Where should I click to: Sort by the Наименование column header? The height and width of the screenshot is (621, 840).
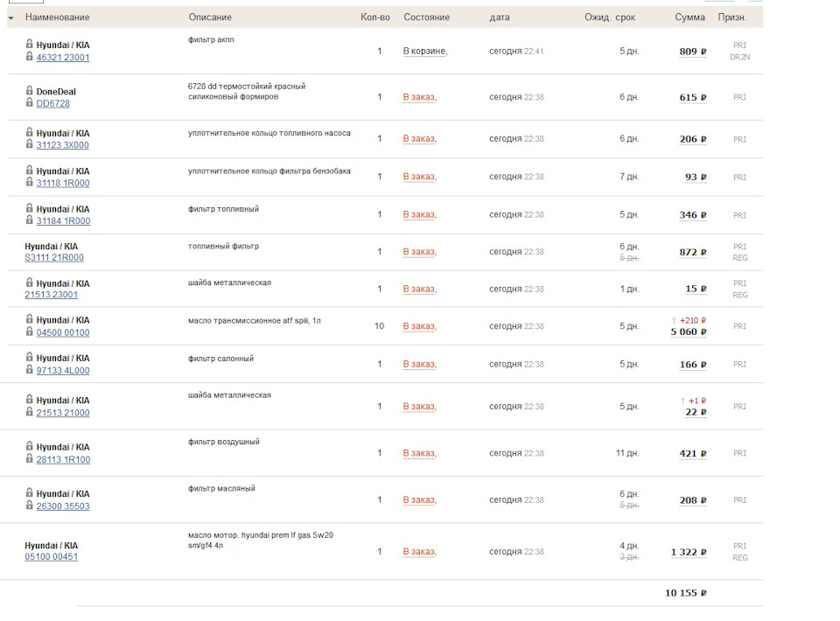58,17
